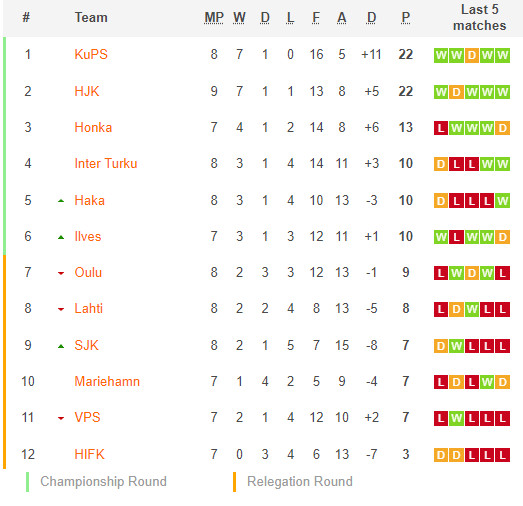Click KuPS's most recent win badge

502,55
